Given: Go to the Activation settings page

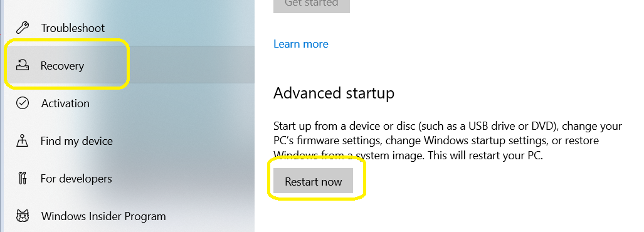Looking at the screenshot, I should [127, 103].
